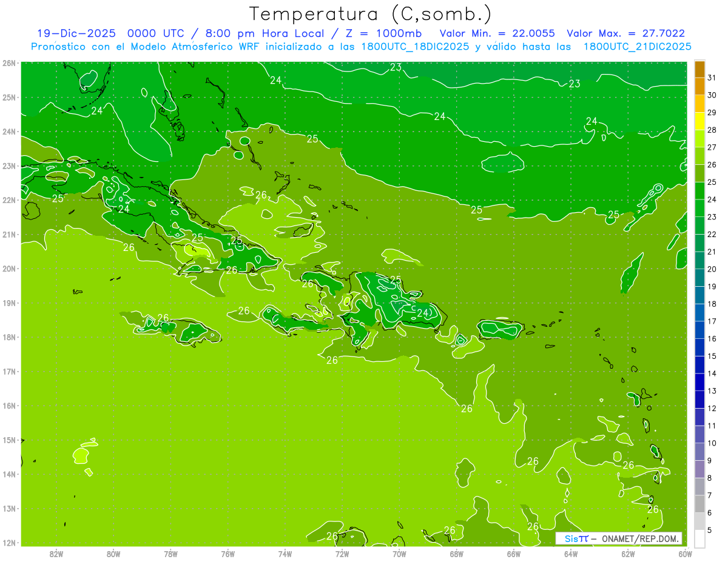The image size is (728, 562).
Task: Click the gray colorbar segment between 6 and 7
Action: coord(699,504)
